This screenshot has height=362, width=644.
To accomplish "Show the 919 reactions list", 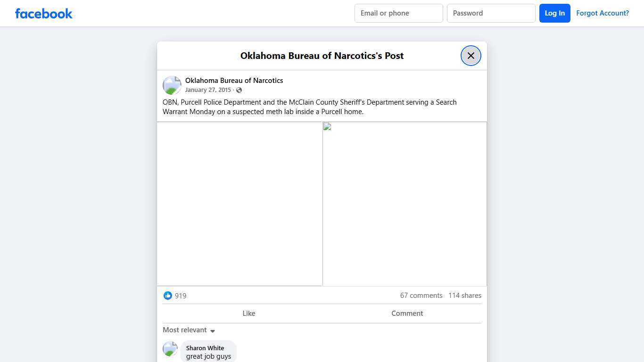I will (181, 296).
